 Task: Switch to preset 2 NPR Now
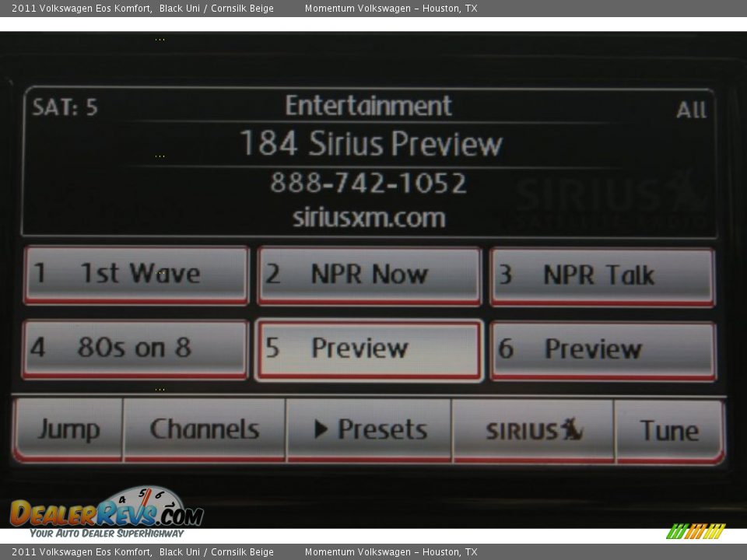[x=369, y=275]
